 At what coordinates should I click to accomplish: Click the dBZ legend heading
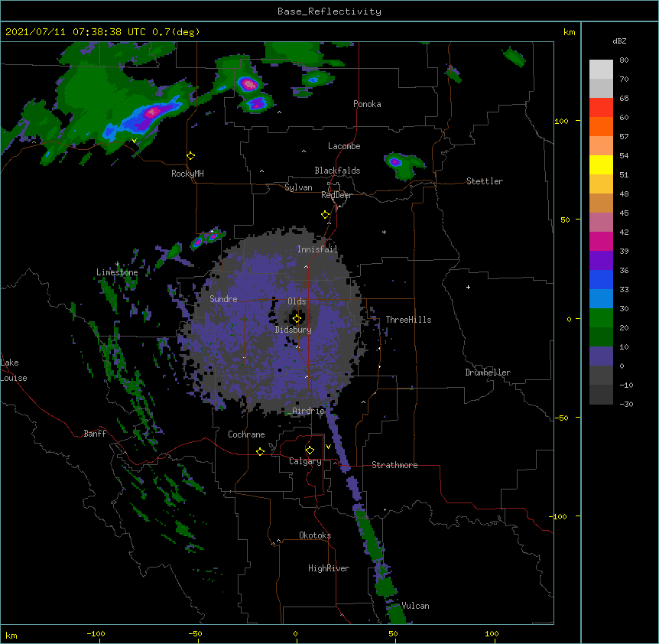point(619,41)
